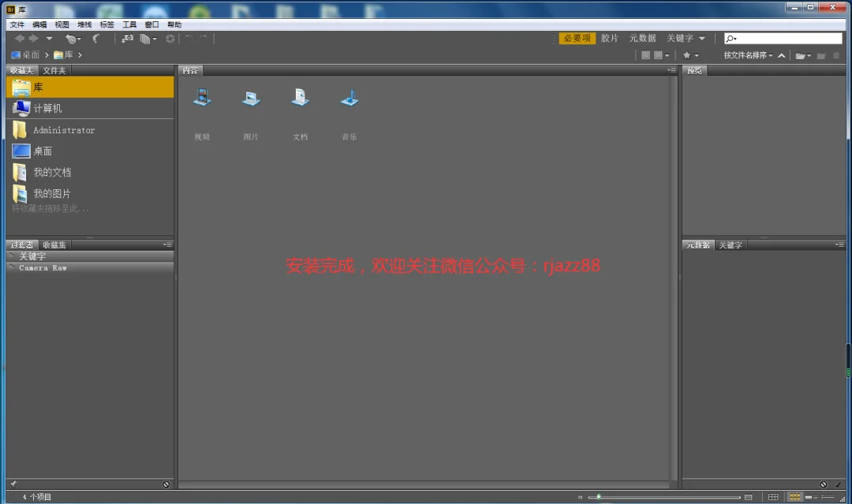Rotate counterclockwise using the toolbar icon

point(189,39)
